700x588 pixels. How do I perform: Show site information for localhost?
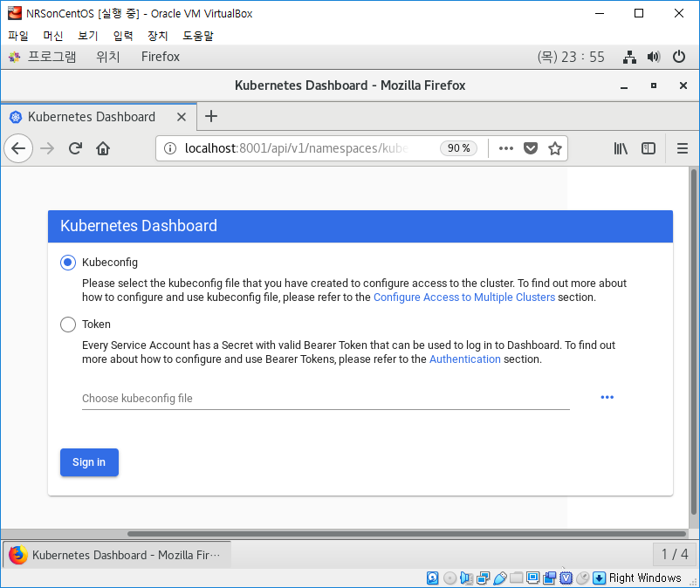pyautogui.click(x=170, y=148)
